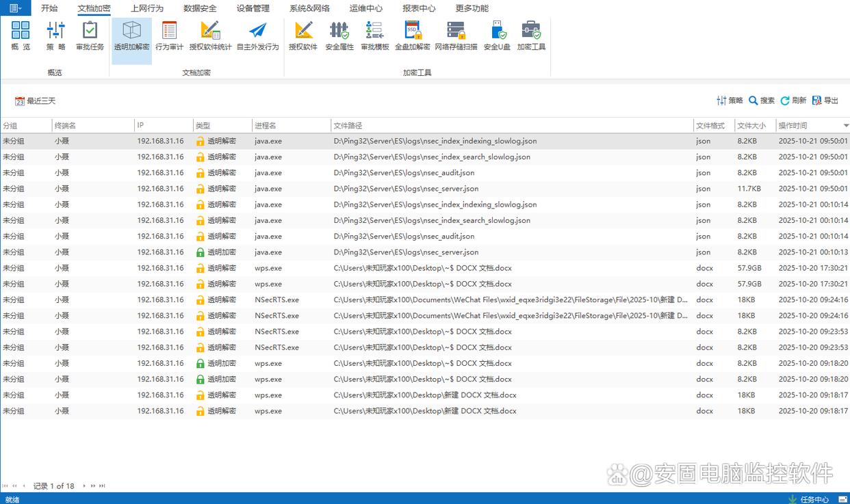Click the 搜索 search button
Screen dimensions: 850x504
coord(761,101)
